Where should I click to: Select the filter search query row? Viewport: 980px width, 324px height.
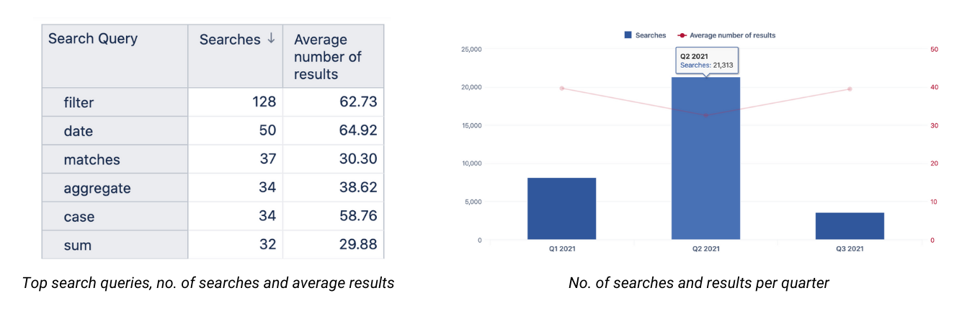(x=213, y=102)
